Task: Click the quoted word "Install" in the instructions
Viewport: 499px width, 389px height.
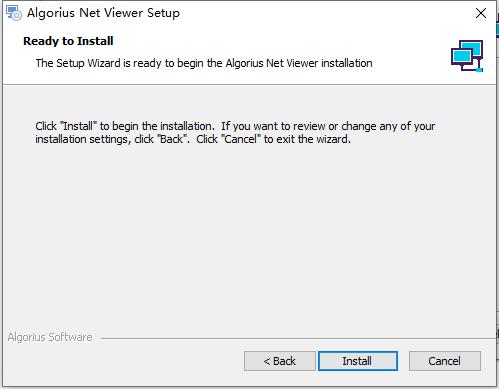Action: click(78, 126)
